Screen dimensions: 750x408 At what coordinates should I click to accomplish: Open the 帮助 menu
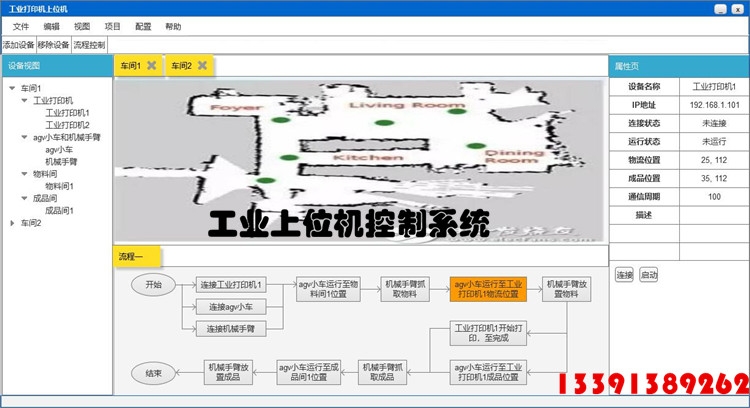pos(173,26)
